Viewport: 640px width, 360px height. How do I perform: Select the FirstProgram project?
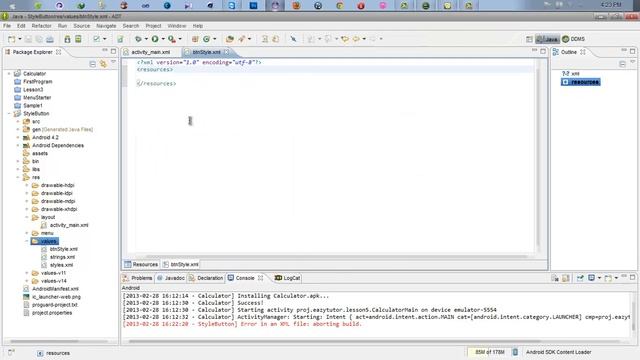(x=37, y=82)
